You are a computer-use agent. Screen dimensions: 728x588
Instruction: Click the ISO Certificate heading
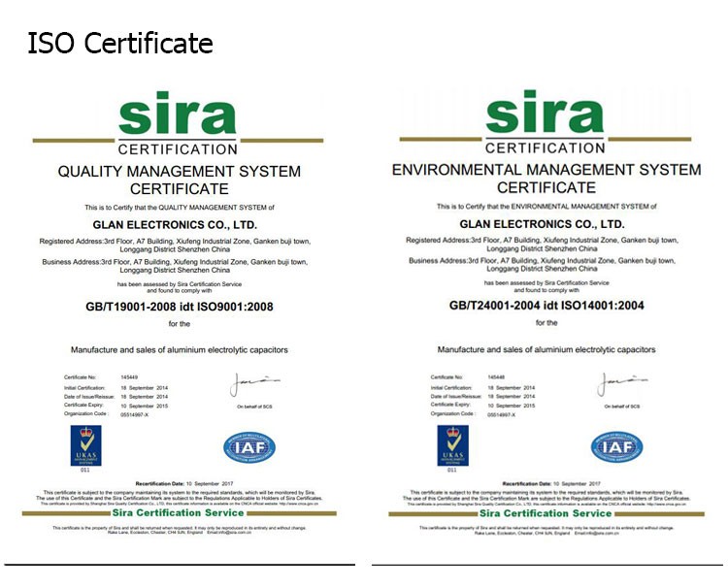point(120,43)
